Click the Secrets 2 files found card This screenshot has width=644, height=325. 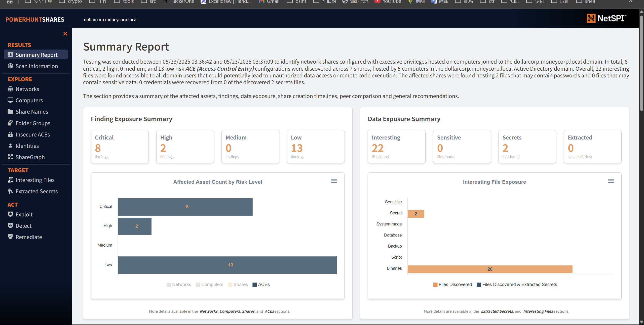click(x=527, y=147)
